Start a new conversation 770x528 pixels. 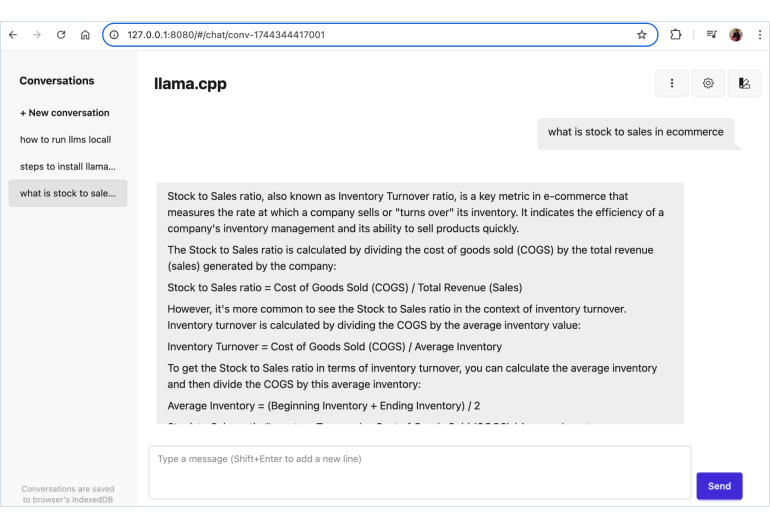[x=64, y=113]
